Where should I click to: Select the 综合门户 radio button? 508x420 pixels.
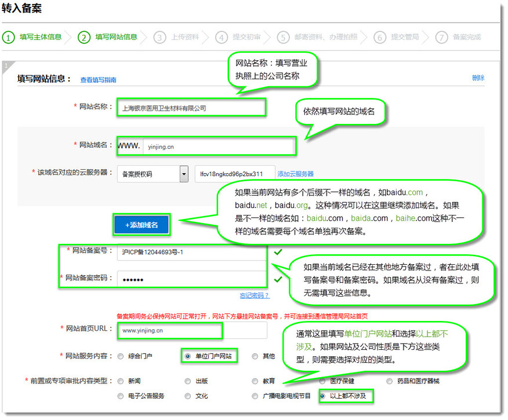tap(121, 356)
